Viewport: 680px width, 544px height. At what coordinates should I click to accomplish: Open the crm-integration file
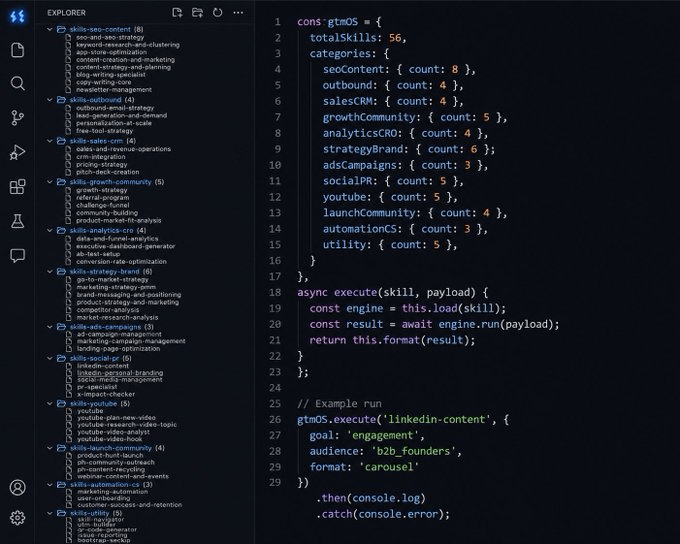pyautogui.click(x=101, y=157)
